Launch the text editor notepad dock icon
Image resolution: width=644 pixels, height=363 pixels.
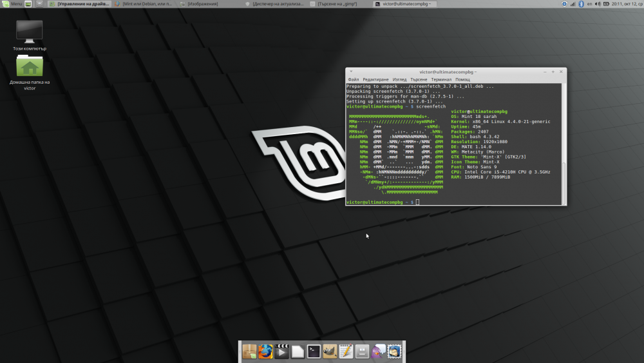pos(346,351)
